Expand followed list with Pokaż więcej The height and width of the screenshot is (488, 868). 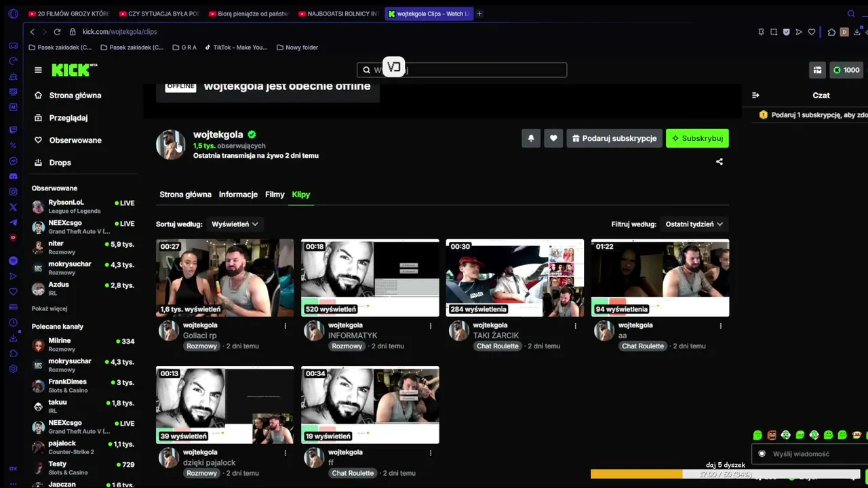(50, 309)
